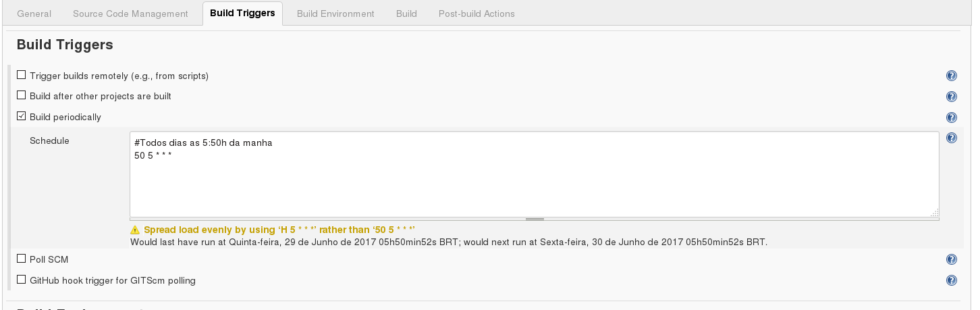
Task: Enable the Poll SCM checkbox
Action: click(22, 259)
